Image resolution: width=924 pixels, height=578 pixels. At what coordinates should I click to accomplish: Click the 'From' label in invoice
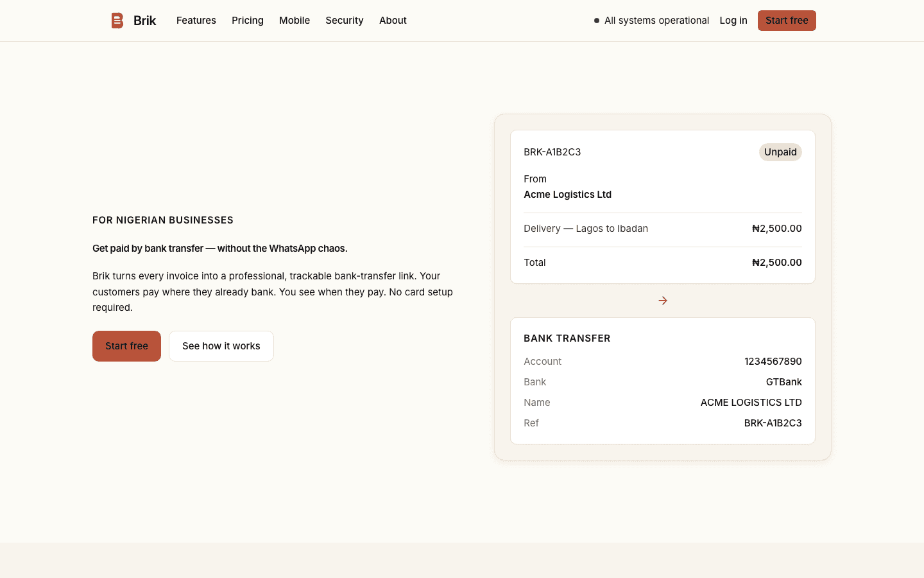pyautogui.click(x=535, y=179)
